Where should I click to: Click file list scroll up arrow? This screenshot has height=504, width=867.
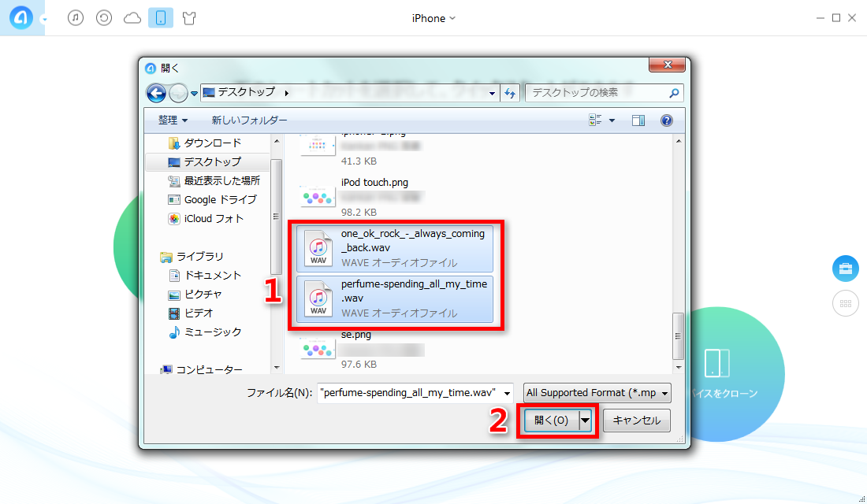(x=679, y=142)
